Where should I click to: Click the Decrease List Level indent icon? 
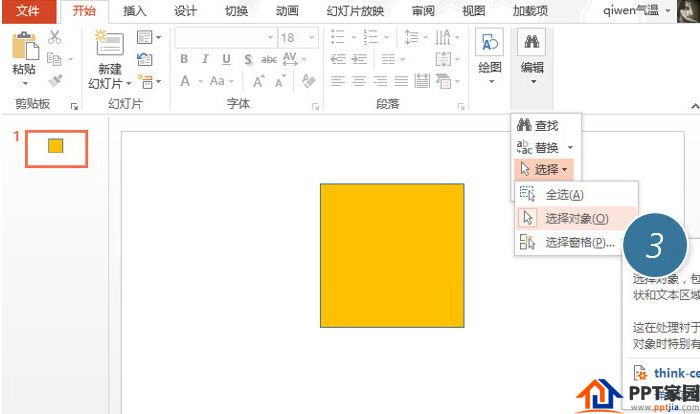pos(338,59)
